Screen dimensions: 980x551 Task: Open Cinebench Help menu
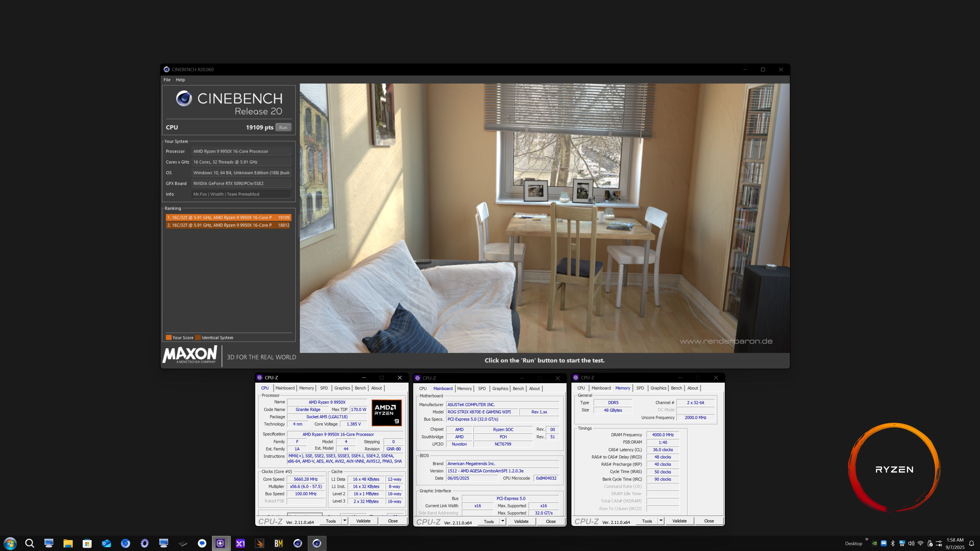pos(180,80)
